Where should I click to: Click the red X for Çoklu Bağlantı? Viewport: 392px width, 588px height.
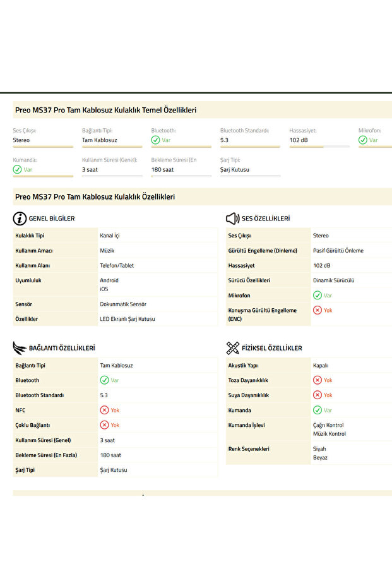pyautogui.click(x=105, y=425)
